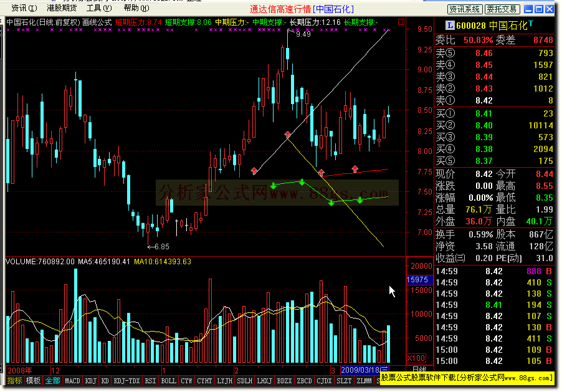Switch to the ZBCD indicator tab
This screenshot has height=392, width=562.
[304, 381]
